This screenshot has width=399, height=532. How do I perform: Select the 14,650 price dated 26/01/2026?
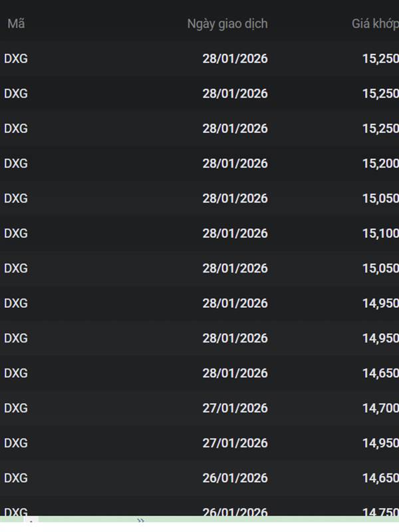(x=380, y=478)
